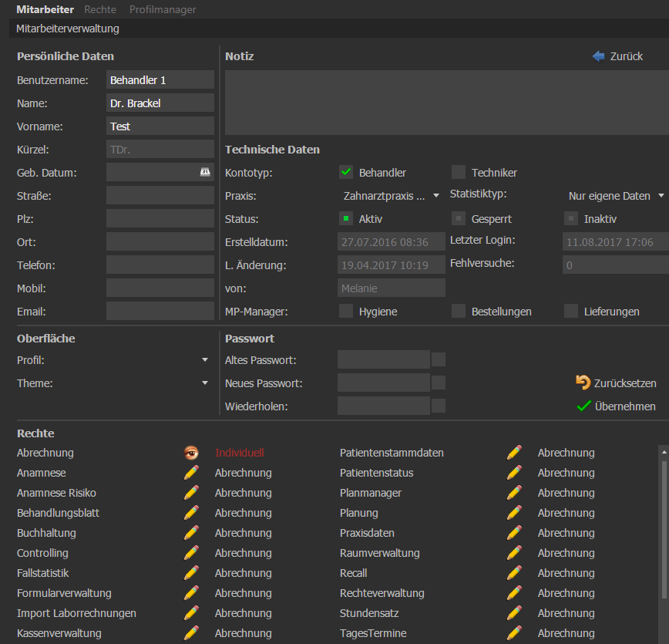Click the red Individuell rights label
669x644 pixels.
click(x=240, y=453)
